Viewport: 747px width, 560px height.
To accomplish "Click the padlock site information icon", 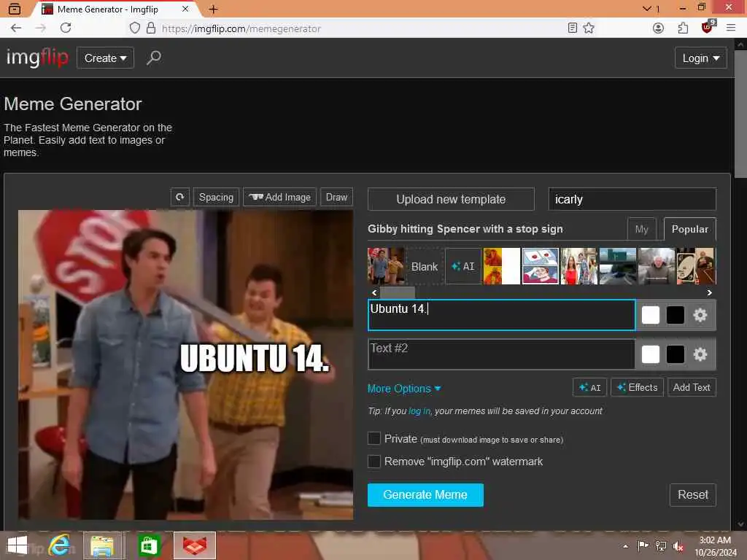I will [x=151, y=28].
